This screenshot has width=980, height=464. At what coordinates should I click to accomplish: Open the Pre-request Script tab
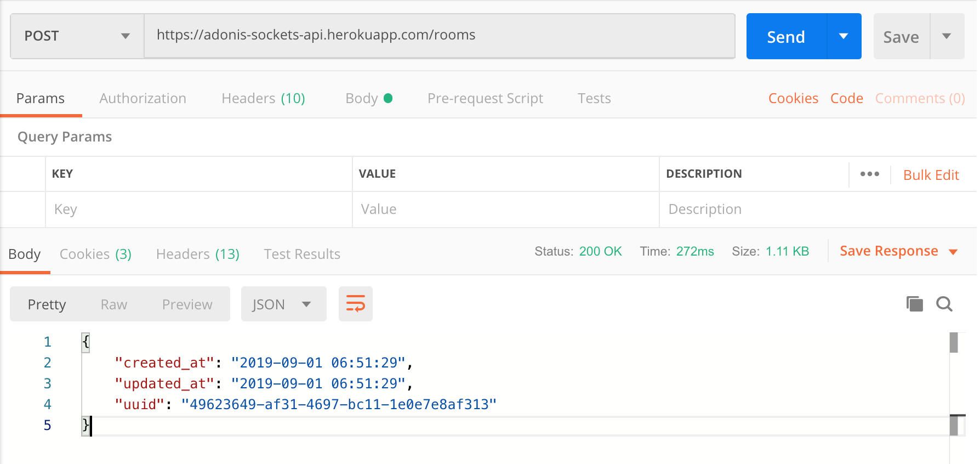(x=485, y=99)
